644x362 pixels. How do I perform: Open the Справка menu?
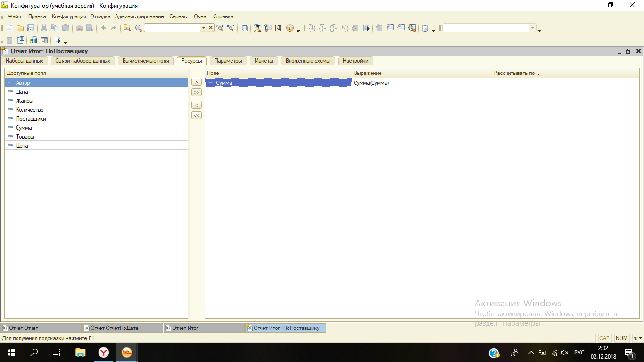pyautogui.click(x=223, y=16)
